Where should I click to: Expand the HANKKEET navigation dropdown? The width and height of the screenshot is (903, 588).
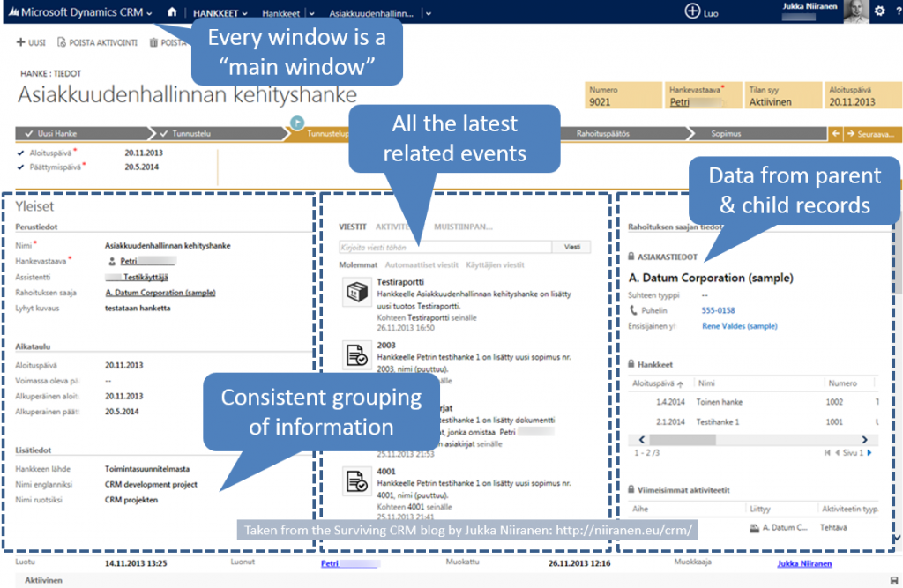pyautogui.click(x=244, y=14)
